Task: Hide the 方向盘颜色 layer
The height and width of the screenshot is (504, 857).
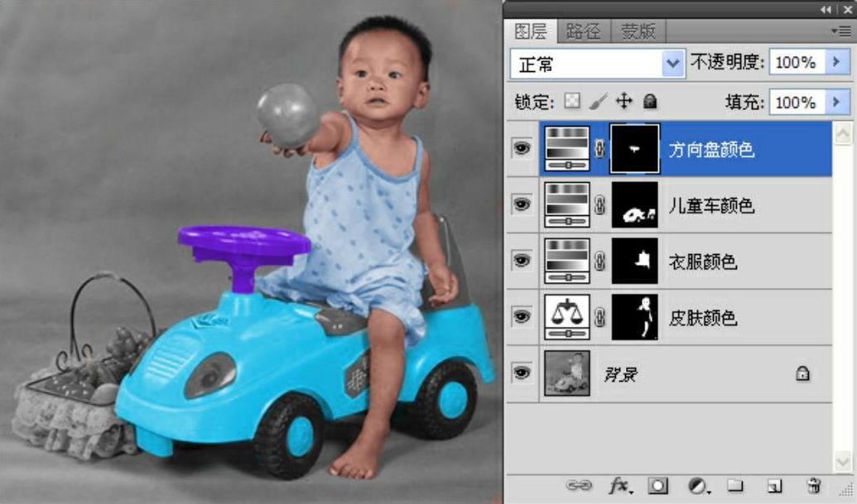Action: [x=522, y=148]
